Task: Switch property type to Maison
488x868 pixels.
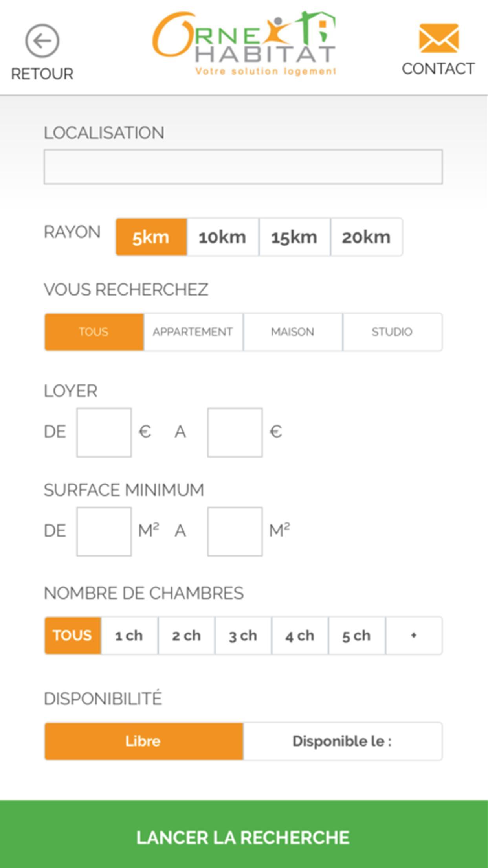Action: [293, 332]
